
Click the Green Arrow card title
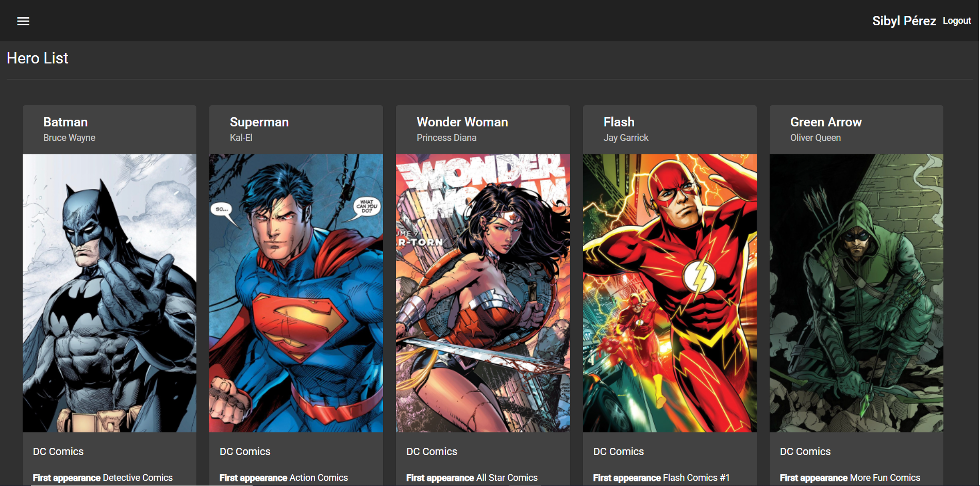click(826, 122)
